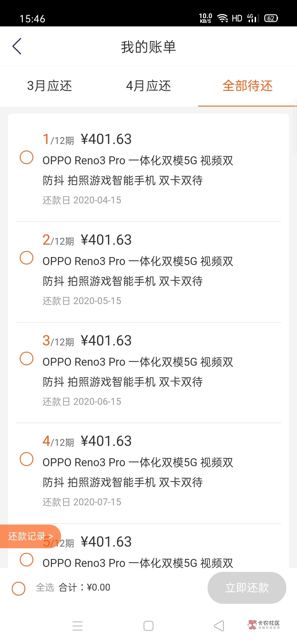Select installment 2/12 radio button
The height and width of the screenshot is (644, 297).
[27, 258]
